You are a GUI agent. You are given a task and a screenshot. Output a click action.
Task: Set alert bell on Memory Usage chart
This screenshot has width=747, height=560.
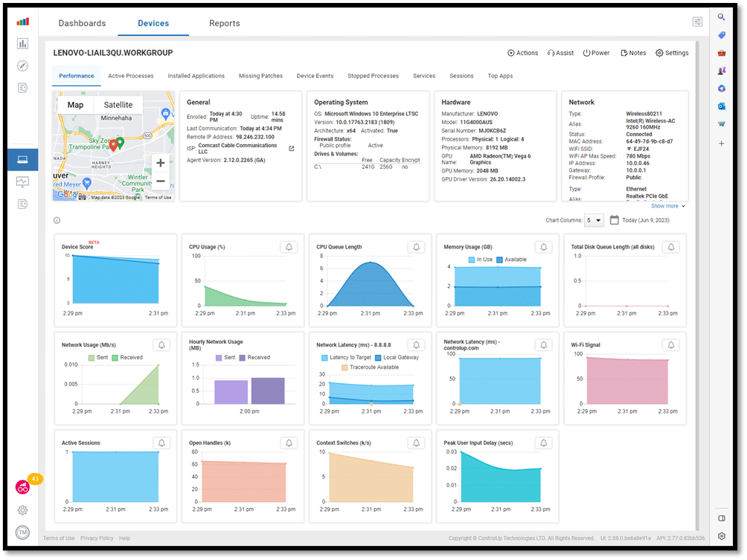[544, 247]
